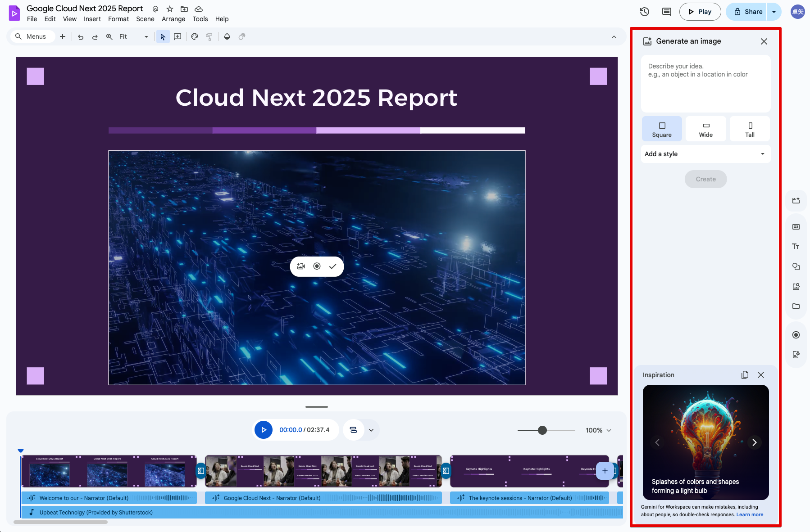
Task: Click the Describe your idea text field
Action: [705, 84]
